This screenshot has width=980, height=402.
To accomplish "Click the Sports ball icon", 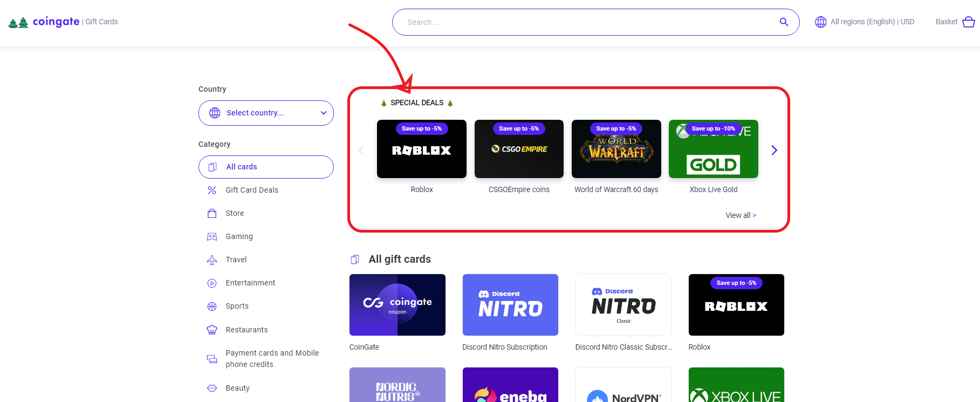I will click(212, 306).
